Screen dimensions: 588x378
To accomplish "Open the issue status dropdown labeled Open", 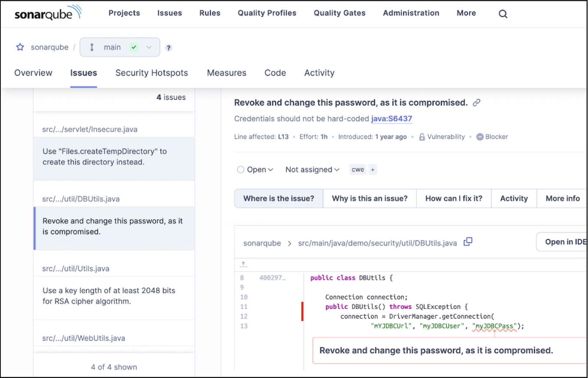I will click(x=255, y=169).
